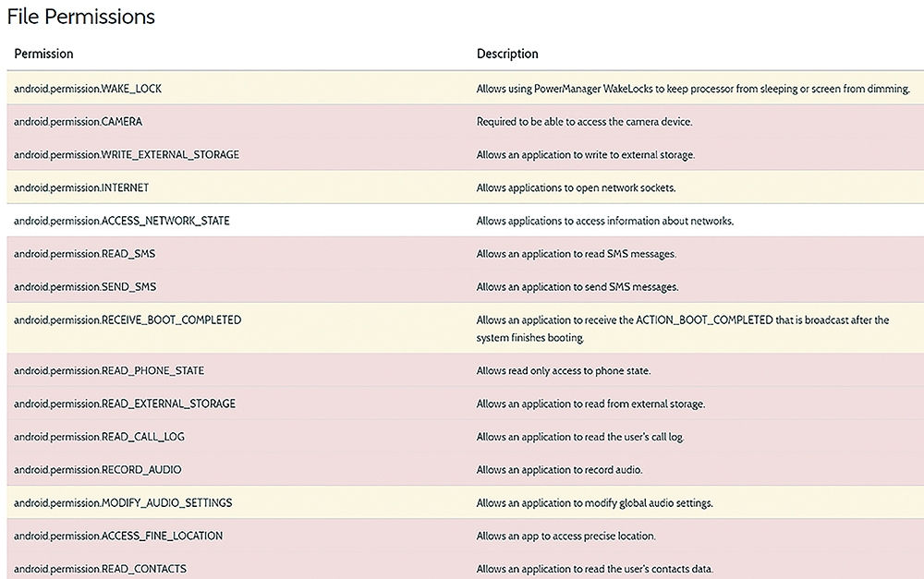This screenshot has height=579, width=924.
Task: Select android.permission.RECEIVE_BOOT_COMPLETED cell
Action: pyautogui.click(x=128, y=320)
